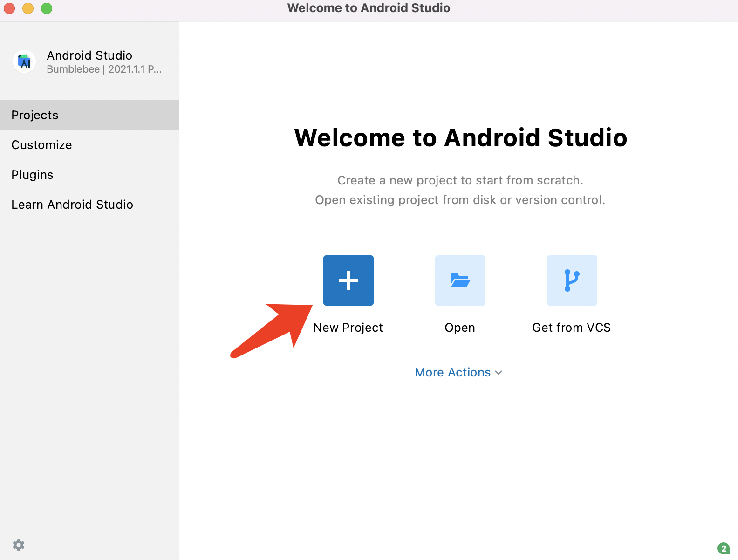Go to Learn Android Studio tab
The height and width of the screenshot is (560, 738).
click(89, 204)
